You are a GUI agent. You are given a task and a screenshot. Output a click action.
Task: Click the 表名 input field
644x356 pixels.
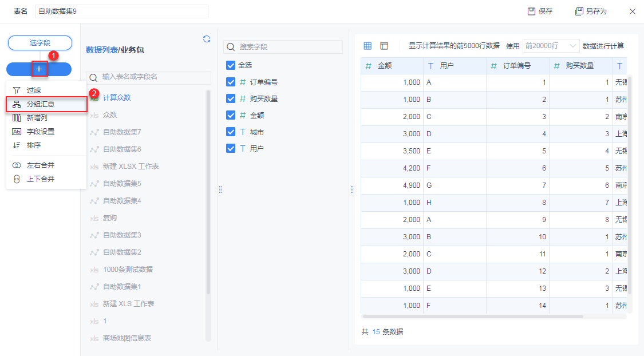pyautogui.click(x=122, y=11)
